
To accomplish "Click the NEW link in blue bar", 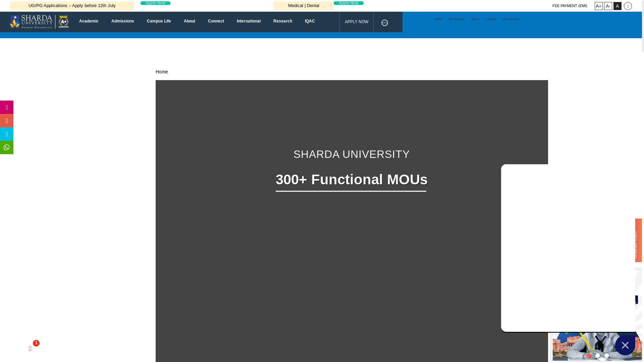I will click(439, 19).
